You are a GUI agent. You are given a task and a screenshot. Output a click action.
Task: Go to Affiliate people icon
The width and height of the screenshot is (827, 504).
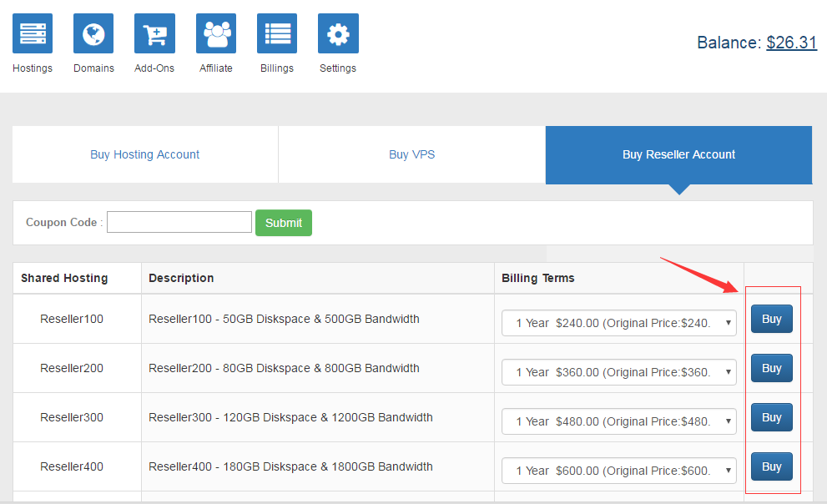[x=216, y=33]
